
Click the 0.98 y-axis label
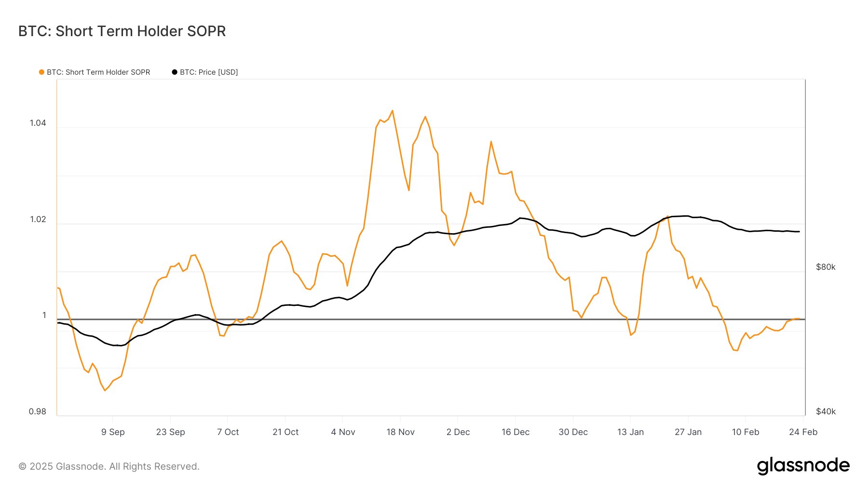(x=38, y=412)
